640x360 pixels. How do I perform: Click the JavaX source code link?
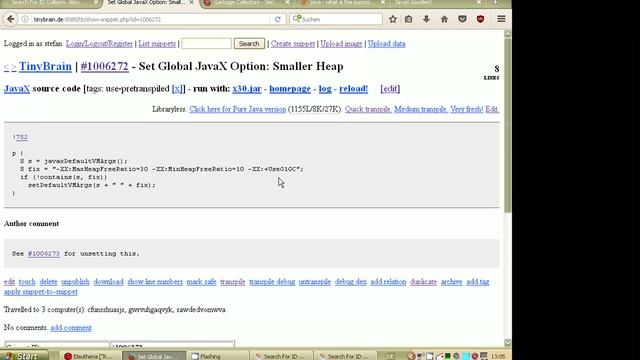(x=17, y=89)
